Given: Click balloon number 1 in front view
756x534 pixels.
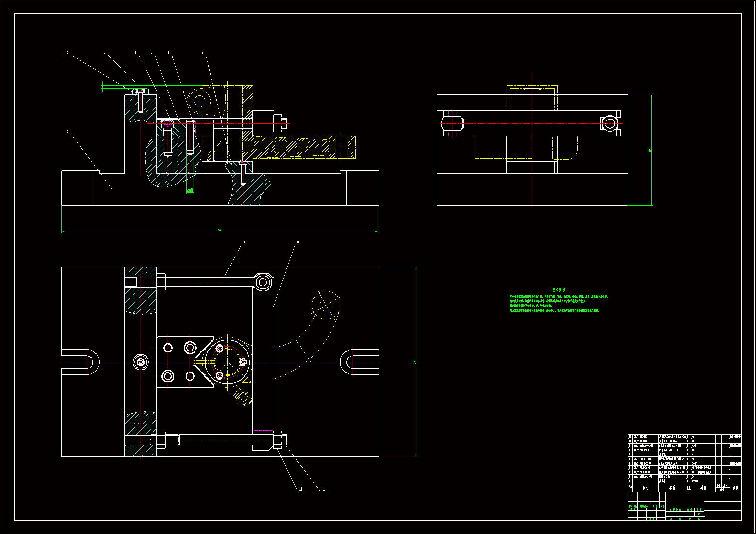Looking at the screenshot, I should tap(68, 131).
